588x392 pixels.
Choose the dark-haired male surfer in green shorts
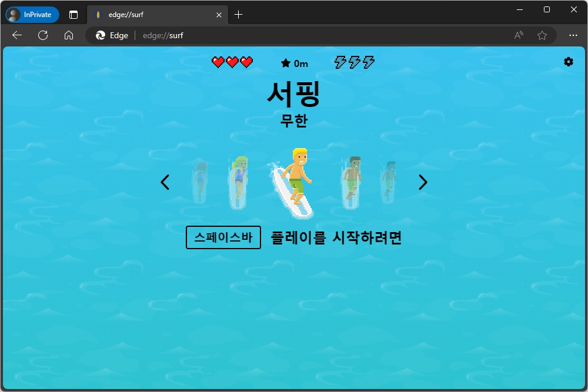[x=352, y=183]
